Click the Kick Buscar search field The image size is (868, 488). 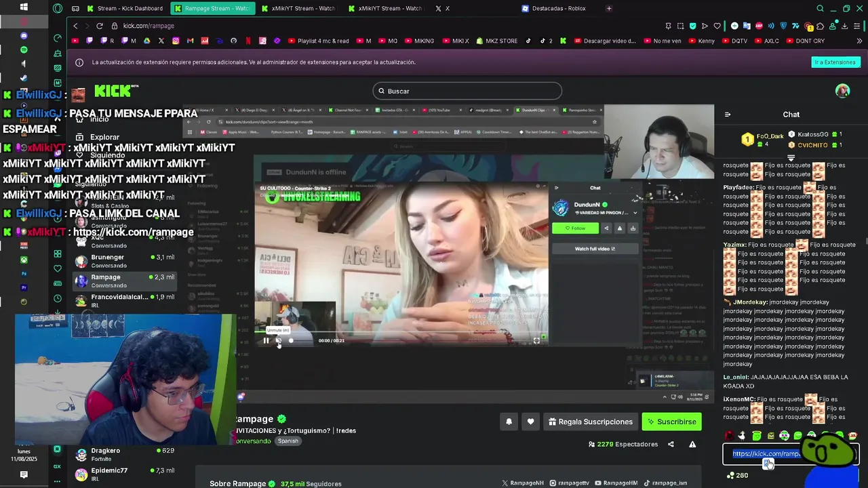[x=467, y=91]
